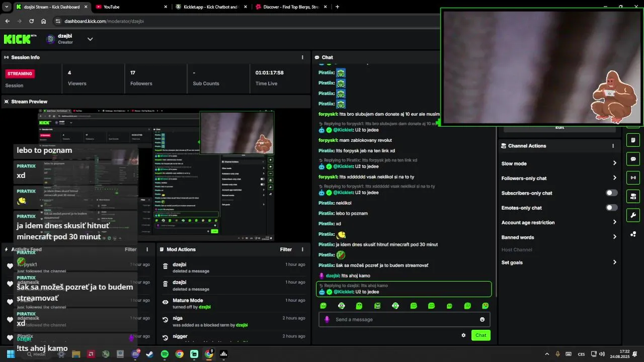Open the channel actions camera icon in sidebar
The height and width of the screenshot is (362, 644).
(633, 196)
